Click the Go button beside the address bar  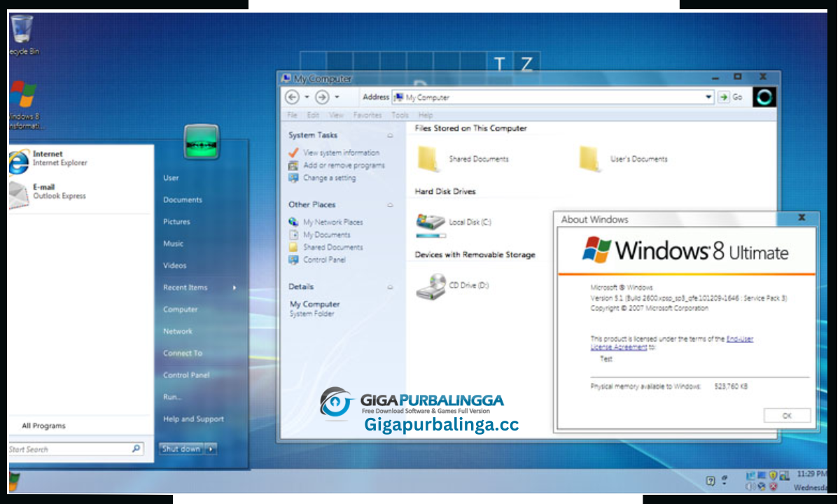pos(731,97)
